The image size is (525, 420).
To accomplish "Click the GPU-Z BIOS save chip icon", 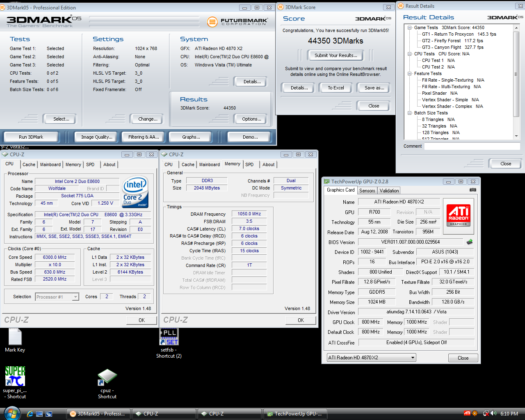I will pos(470,242).
